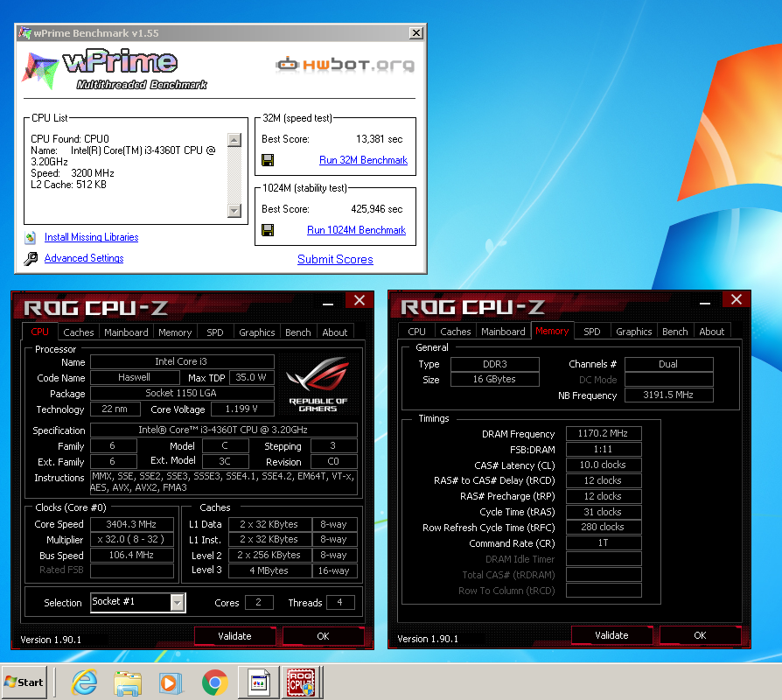Open Bench tab in right CPU-Z window
The width and height of the screenshot is (782, 700).
(674, 332)
